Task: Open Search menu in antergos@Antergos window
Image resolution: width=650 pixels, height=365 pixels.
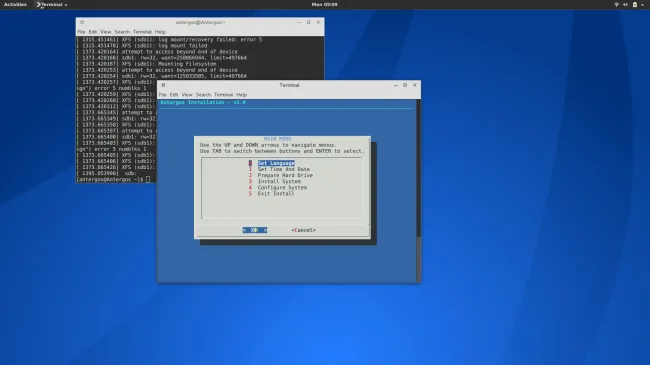Action: point(122,32)
